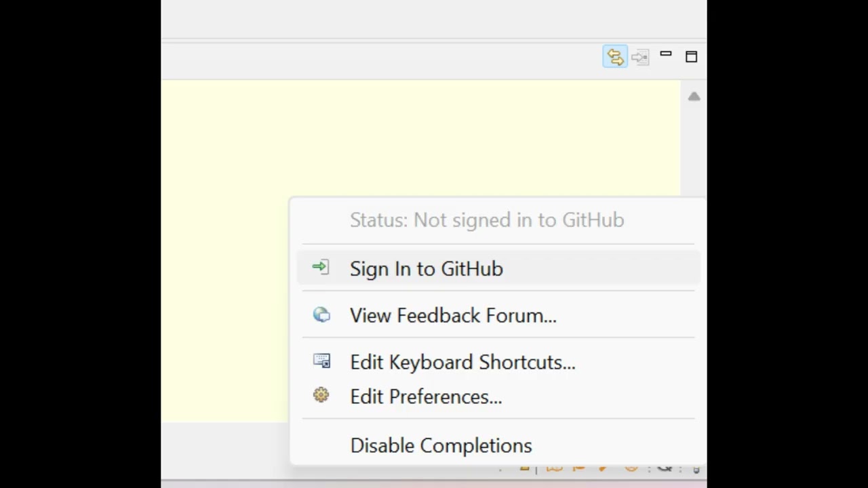The height and width of the screenshot is (488, 868).
Task: Open View Feedback Forum menu entry
Action: click(x=498, y=315)
